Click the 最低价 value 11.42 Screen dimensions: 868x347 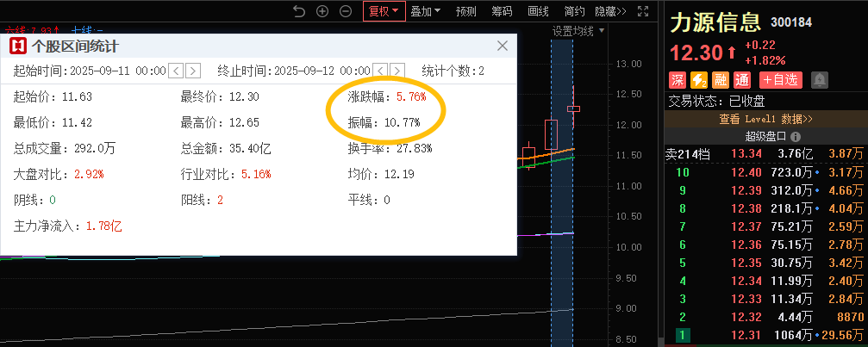pyautogui.click(x=77, y=122)
